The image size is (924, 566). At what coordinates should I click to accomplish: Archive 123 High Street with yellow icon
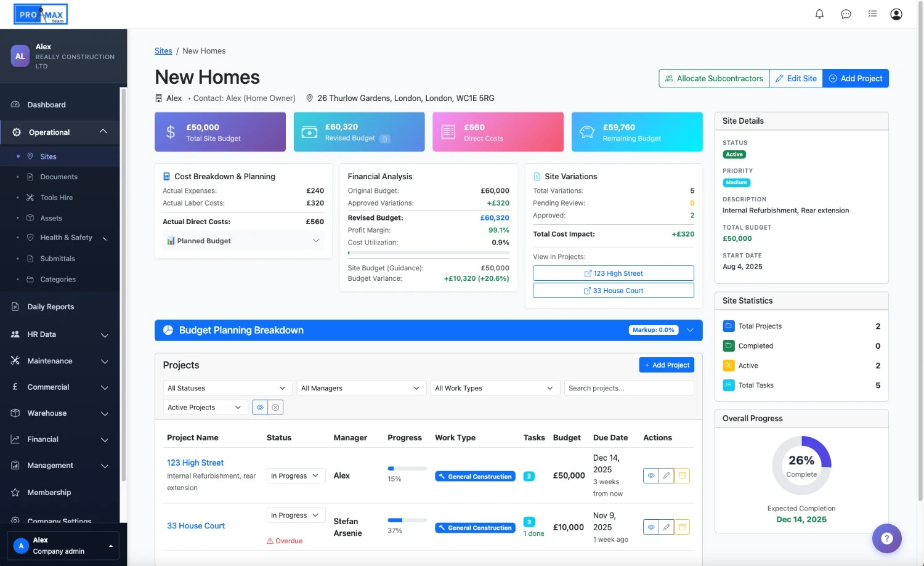point(682,475)
